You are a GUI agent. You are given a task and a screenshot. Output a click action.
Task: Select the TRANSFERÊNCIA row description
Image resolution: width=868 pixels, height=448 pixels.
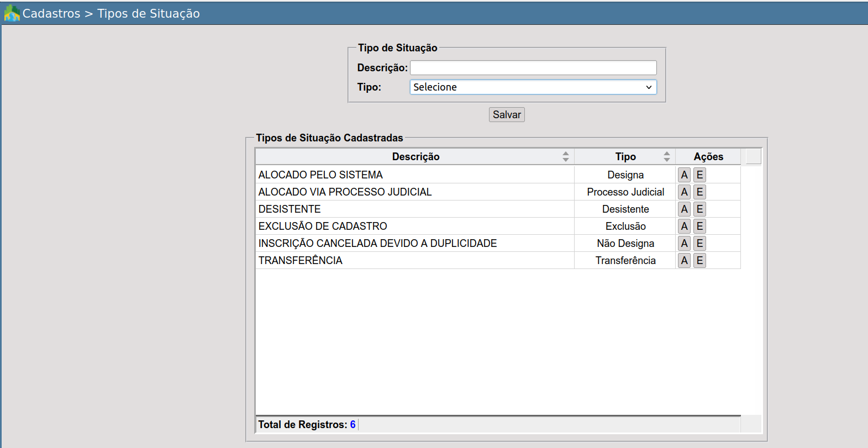click(301, 261)
